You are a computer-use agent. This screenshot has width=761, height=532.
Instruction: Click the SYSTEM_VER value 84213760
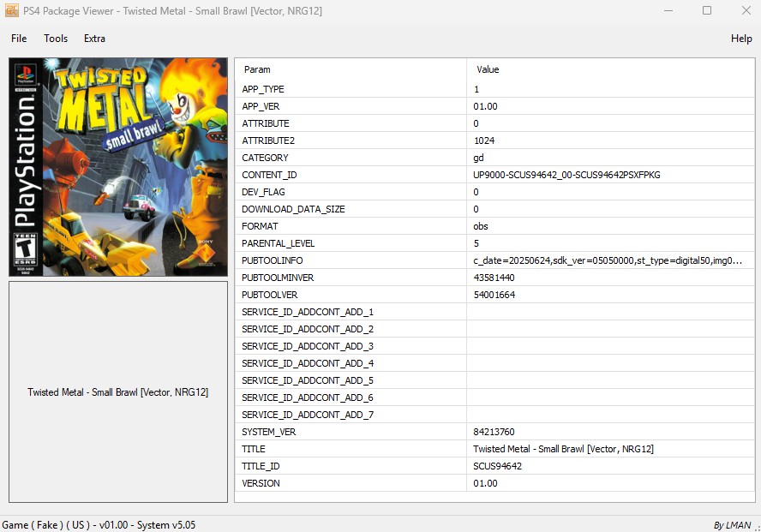(x=494, y=432)
